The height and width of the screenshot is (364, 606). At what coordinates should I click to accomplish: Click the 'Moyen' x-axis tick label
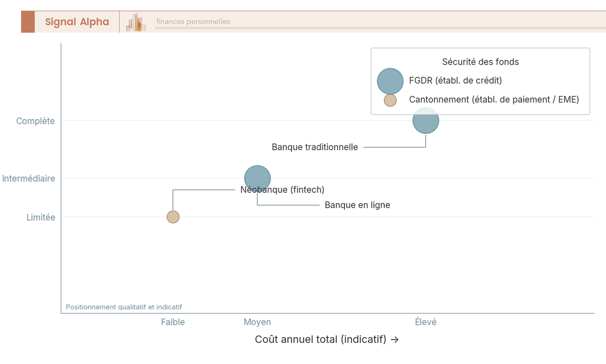tap(258, 322)
